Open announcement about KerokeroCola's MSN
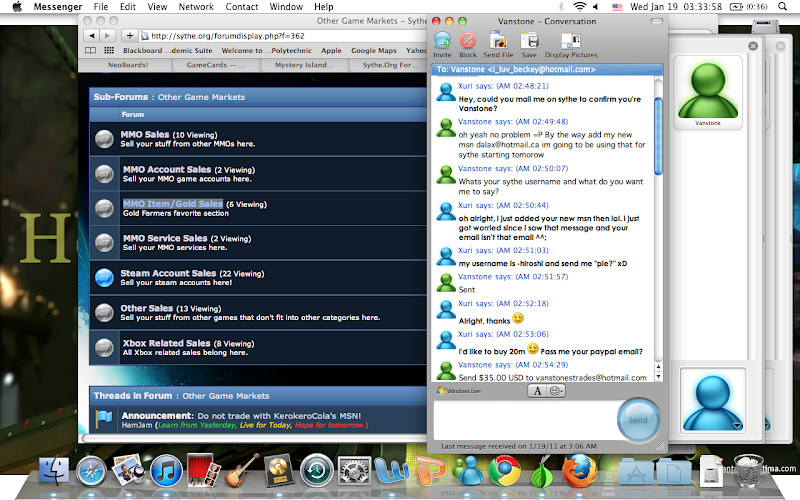Image resolution: width=800 pixels, height=500 pixels. (x=279, y=416)
